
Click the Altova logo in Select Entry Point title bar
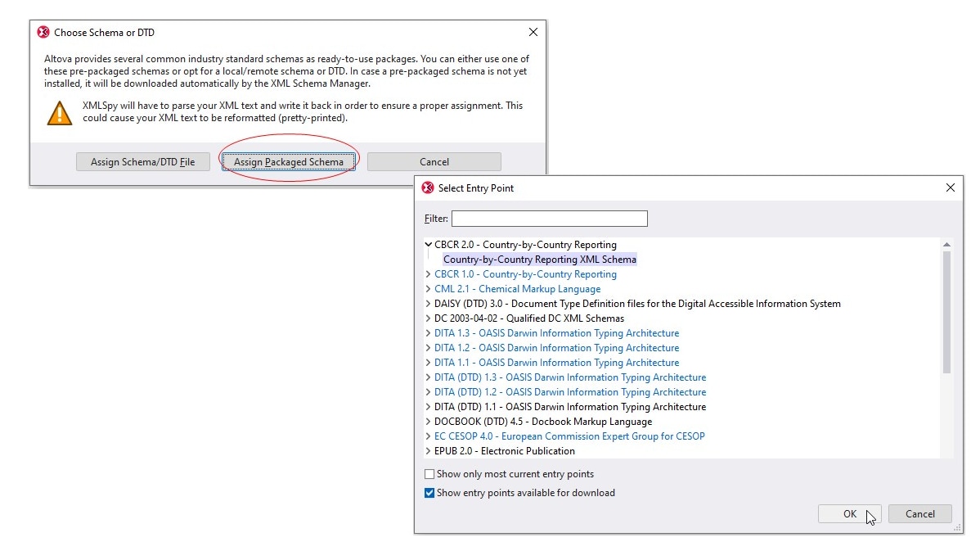tap(427, 187)
